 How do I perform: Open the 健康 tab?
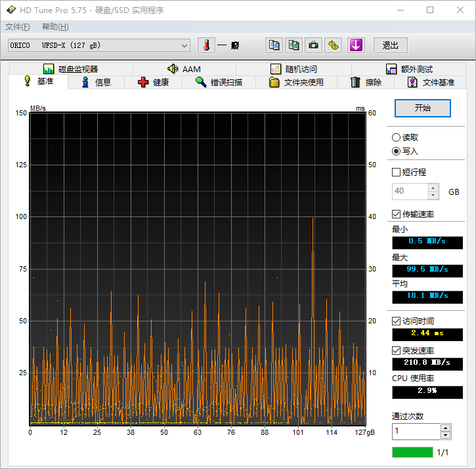(153, 82)
